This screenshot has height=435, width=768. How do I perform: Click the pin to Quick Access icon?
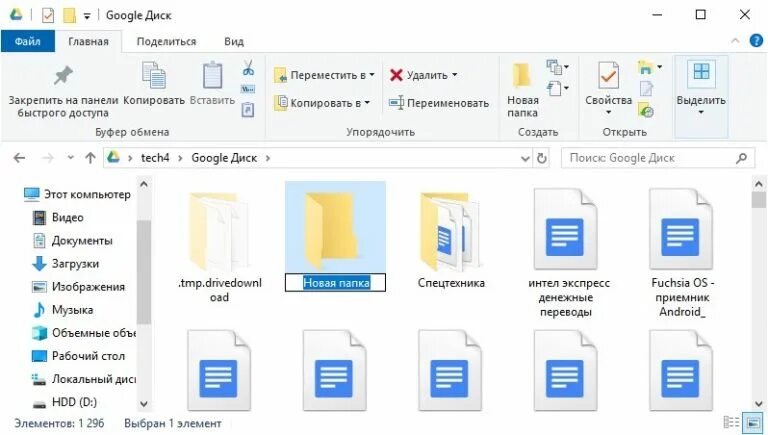click(63, 76)
